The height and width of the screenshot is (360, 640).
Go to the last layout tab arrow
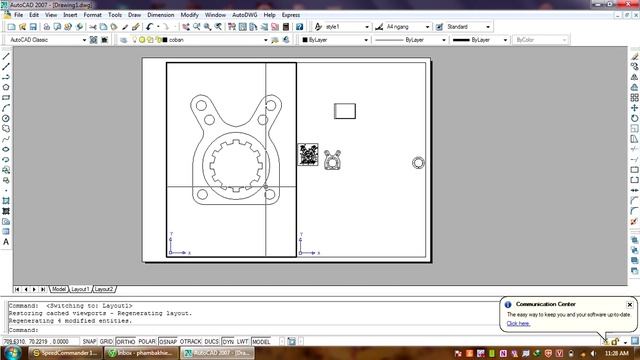[43, 289]
